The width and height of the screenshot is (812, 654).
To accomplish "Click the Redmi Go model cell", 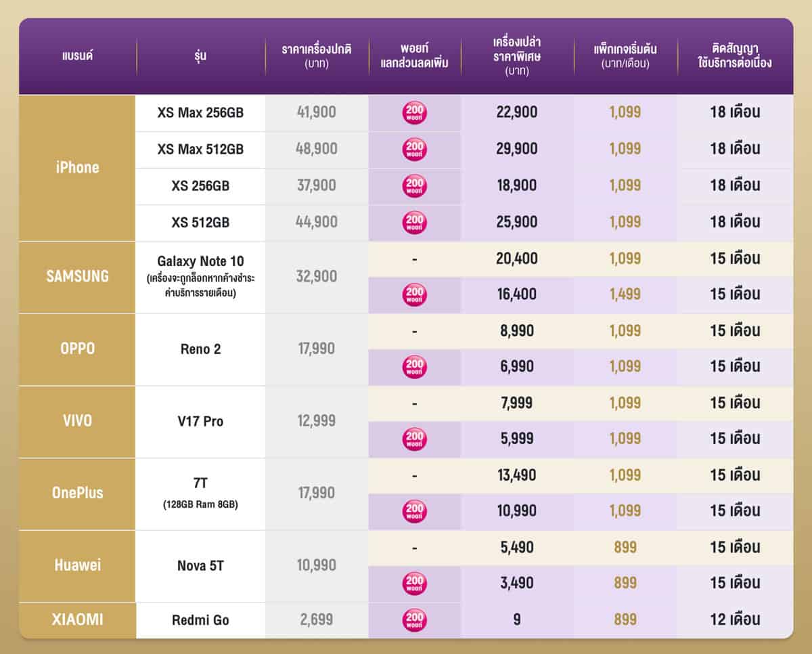I will [200, 619].
